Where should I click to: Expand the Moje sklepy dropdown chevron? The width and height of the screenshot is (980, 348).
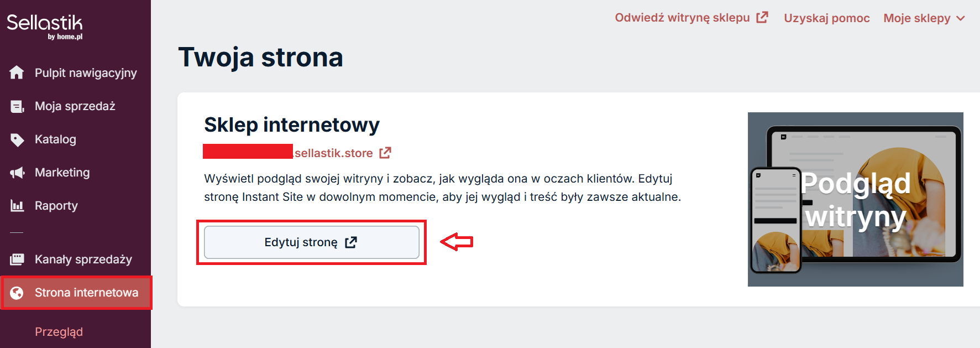[x=961, y=18]
